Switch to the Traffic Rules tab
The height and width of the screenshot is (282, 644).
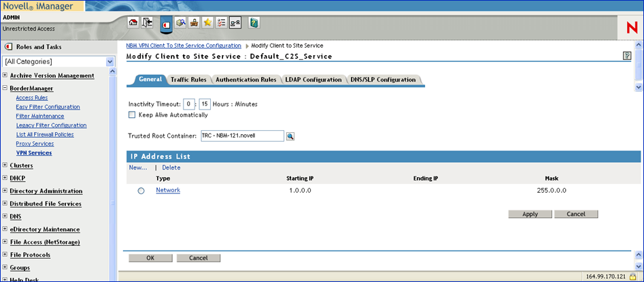coord(188,80)
